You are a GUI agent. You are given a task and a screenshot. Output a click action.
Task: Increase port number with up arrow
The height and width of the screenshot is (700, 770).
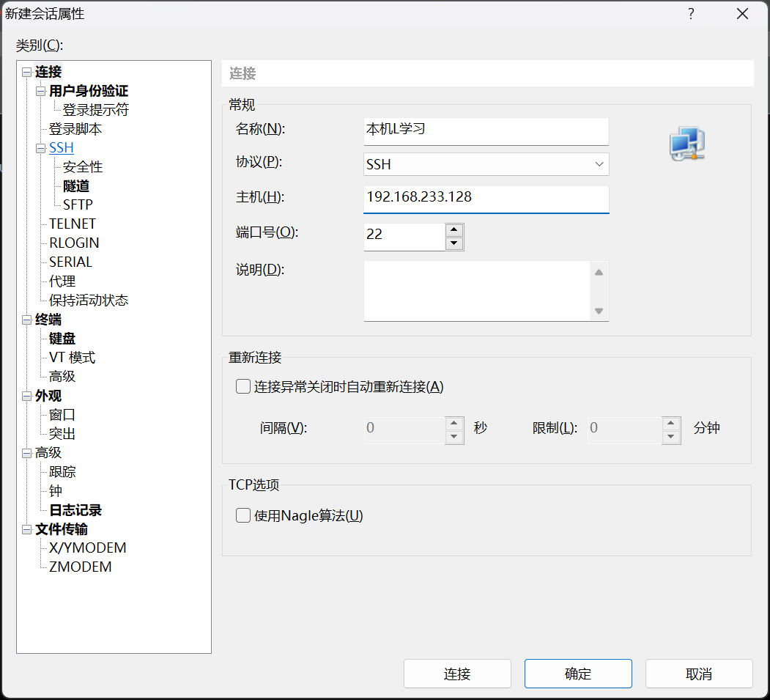point(454,229)
